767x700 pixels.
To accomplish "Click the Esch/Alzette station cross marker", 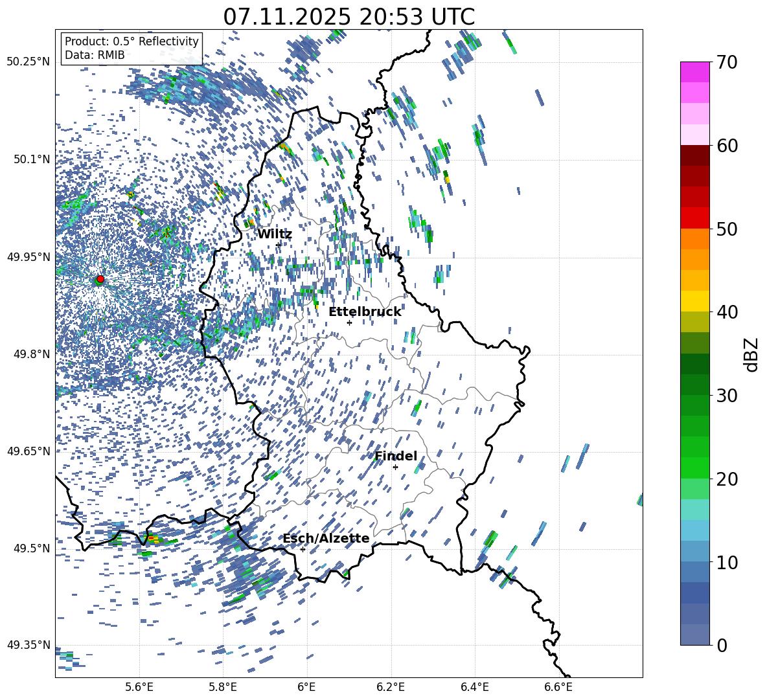I will [303, 549].
